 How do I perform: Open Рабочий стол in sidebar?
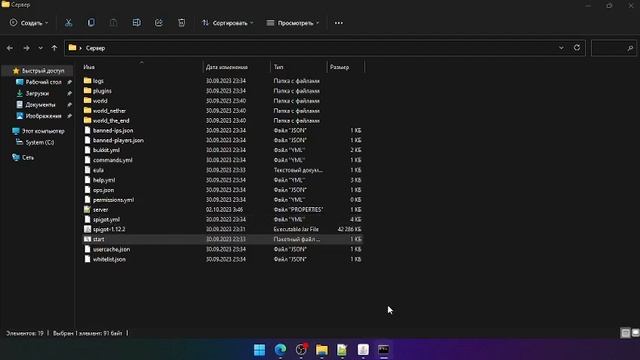[43, 82]
